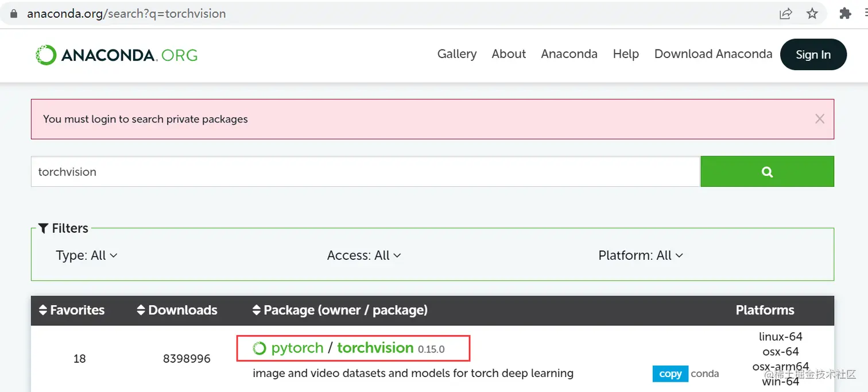Click the browser share icon

(x=785, y=14)
